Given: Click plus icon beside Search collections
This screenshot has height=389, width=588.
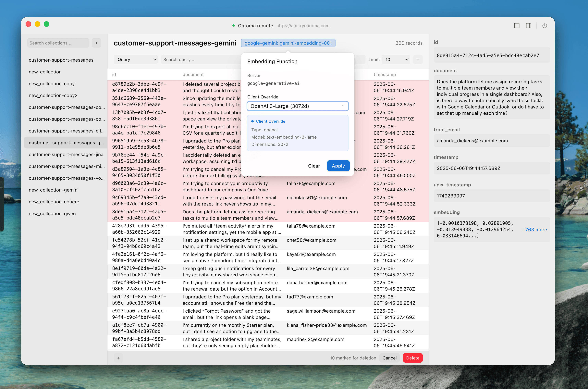Looking at the screenshot, I should click(x=96, y=43).
